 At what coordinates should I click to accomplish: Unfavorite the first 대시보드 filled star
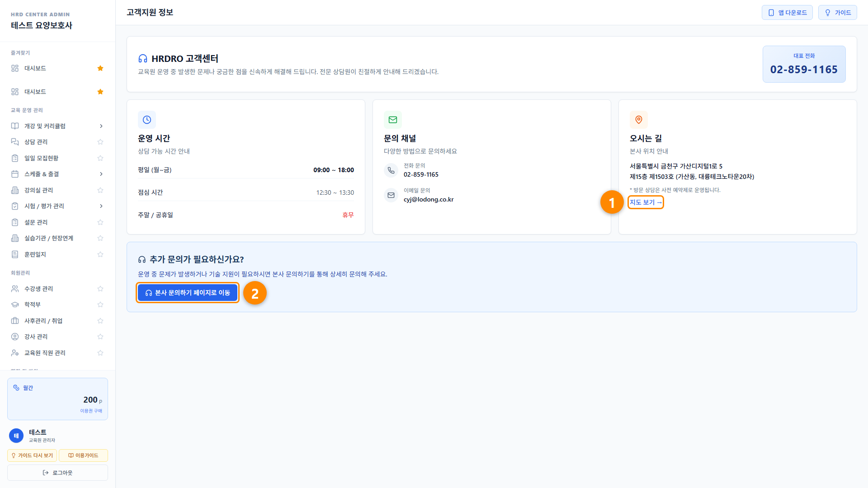[100, 68]
